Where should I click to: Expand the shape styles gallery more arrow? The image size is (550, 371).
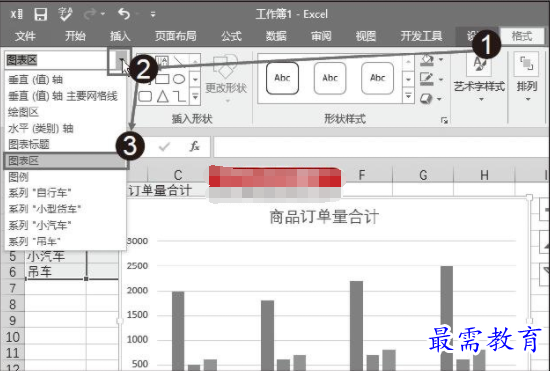408,96
